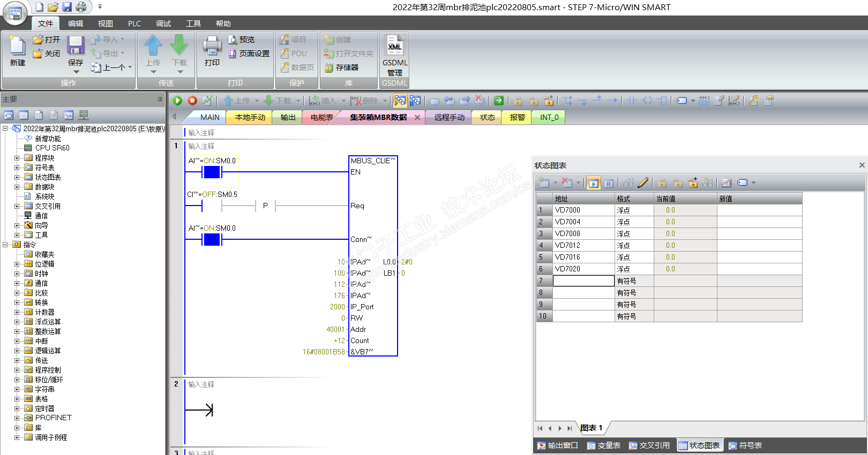Image resolution: width=868 pixels, height=455 pixels.
Task: Switch to the 本地手动 program tab
Action: (x=250, y=117)
